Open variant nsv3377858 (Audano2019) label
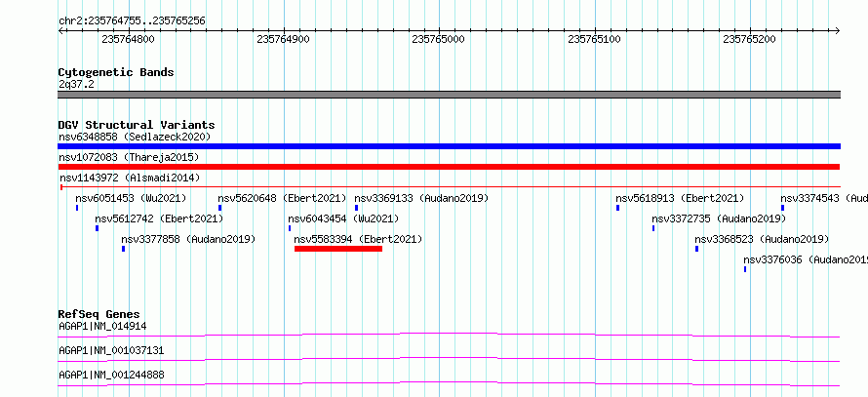The width and height of the screenshot is (868, 397). [188, 239]
